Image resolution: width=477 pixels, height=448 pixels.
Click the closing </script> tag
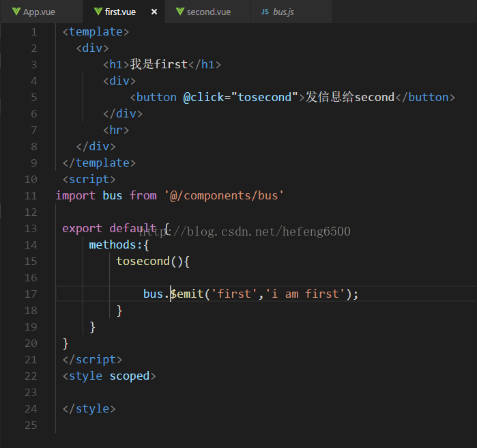tap(93, 360)
